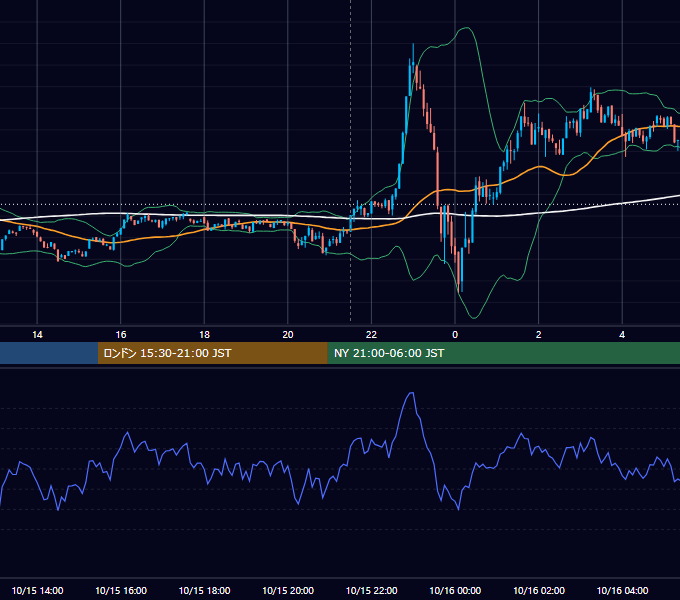This screenshot has height=600, width=680.
Task: Click the ロンドン 15:30-21:00 JST session bar
Action: (212, 353)
